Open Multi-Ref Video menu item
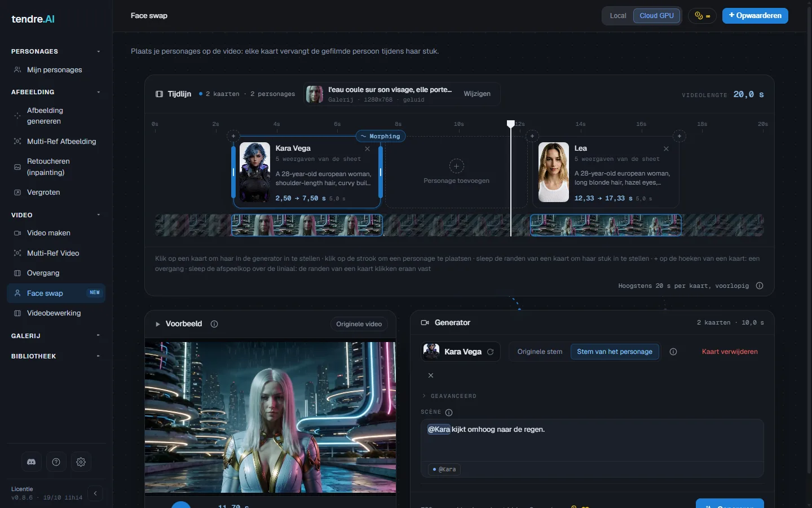The image size is (812, 508). click(x=55, y=253)
